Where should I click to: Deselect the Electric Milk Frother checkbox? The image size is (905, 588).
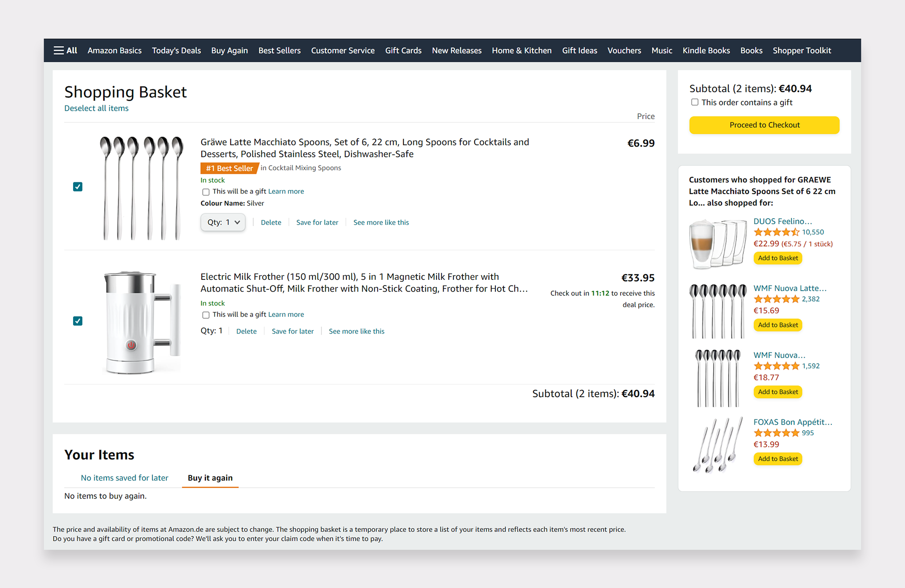pyautogui.click(x=78, y=321)
